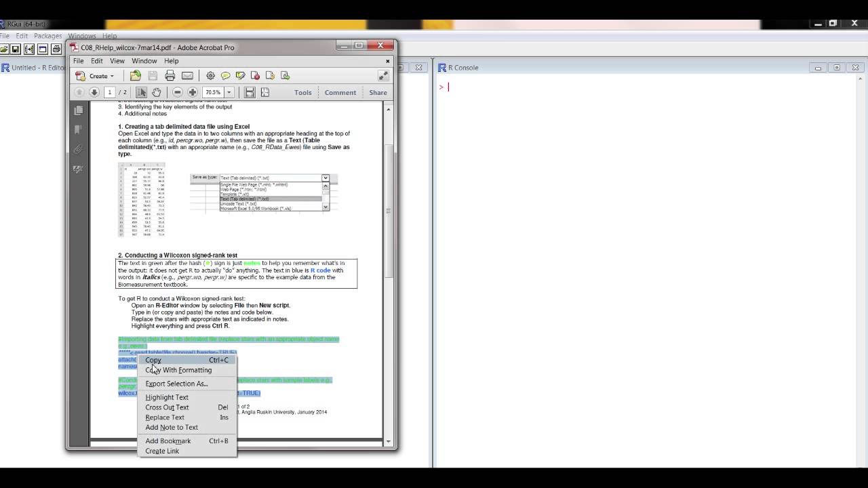Click the scrollbar up arrow in Acrobat
Viewport: 868px width, 488px height.
(389, 108)
